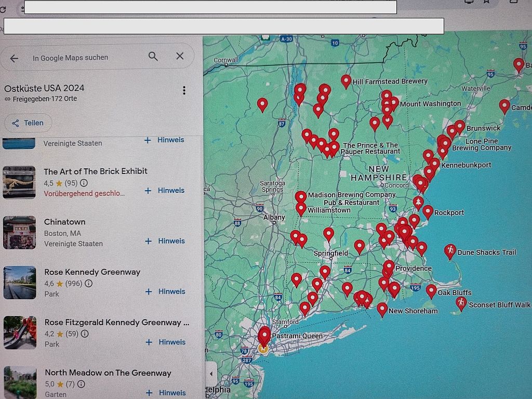This screenshot has width=532, height=399.
Task: Open the Oak Bluffs map pin
Action: point(431,291)
